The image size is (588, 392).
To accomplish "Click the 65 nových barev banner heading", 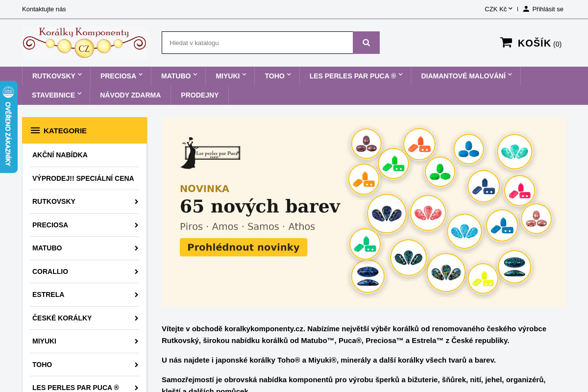I will tap(260, 206).
